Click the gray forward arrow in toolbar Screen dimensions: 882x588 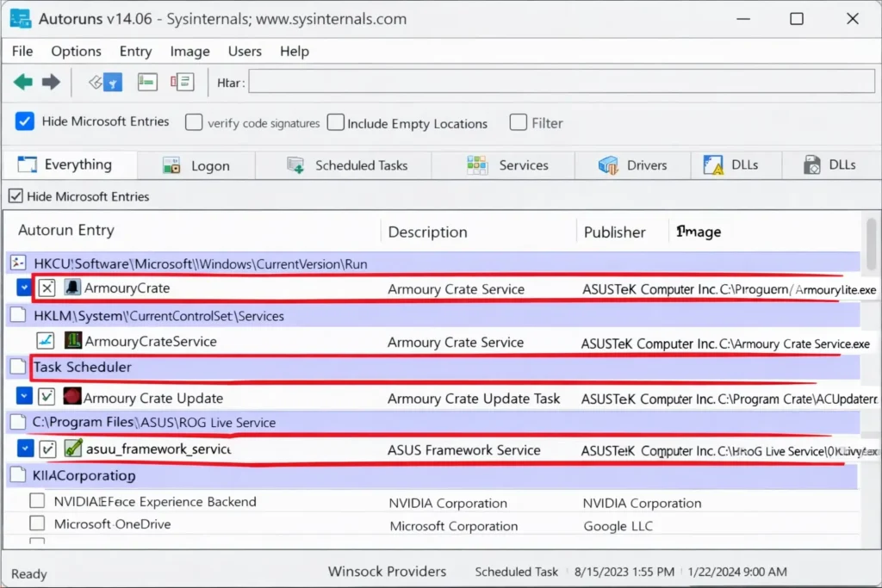point(52,83)
